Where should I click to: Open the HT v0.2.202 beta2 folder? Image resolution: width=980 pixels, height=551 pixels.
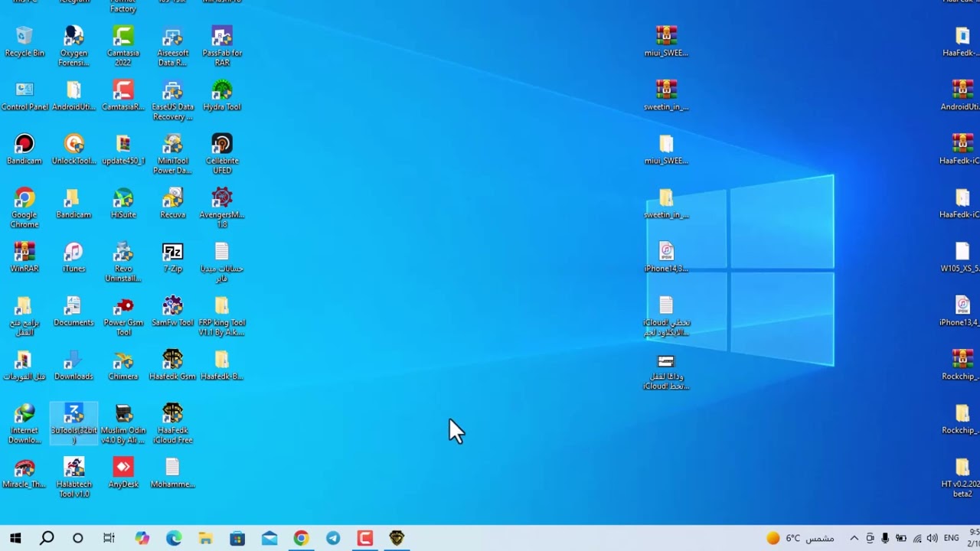coord(962,478)
